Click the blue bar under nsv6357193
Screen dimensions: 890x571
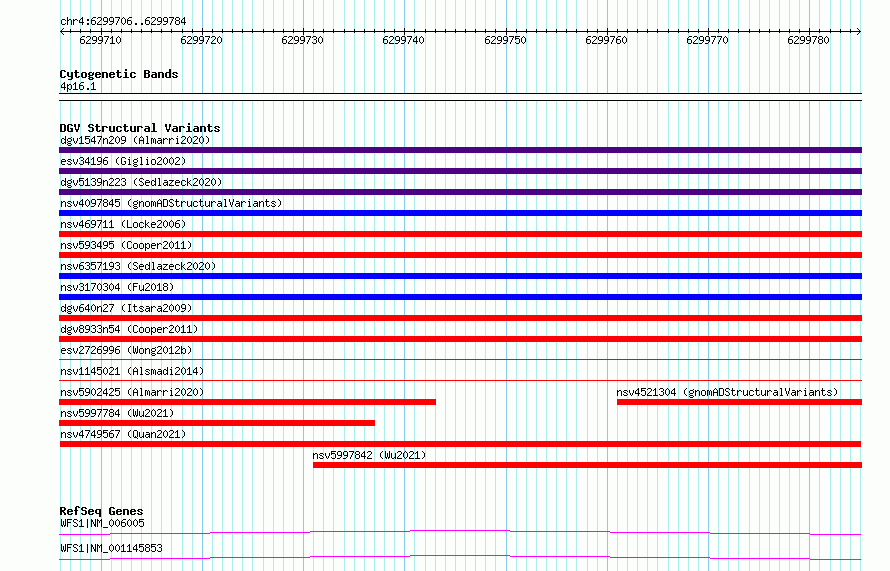(x=460, y=276)
